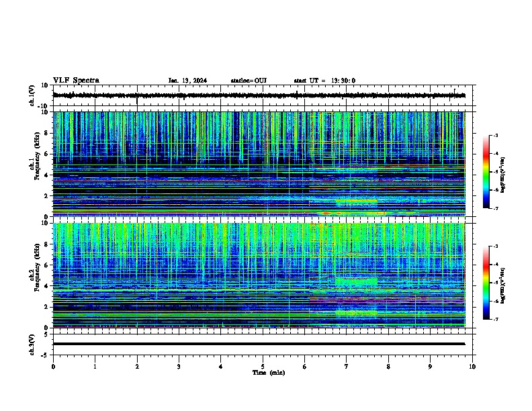The width and height of the screenshot is (532, 411).
Task: Select the "Time (min)" x-axis label
Action: point(269,373)
